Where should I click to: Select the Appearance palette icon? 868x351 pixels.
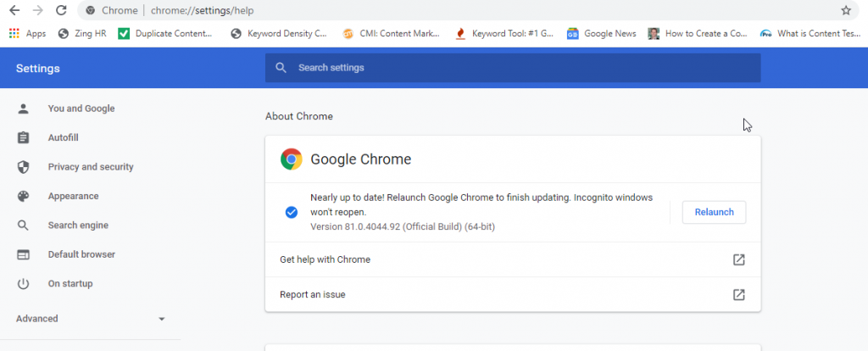pos(23,196)
